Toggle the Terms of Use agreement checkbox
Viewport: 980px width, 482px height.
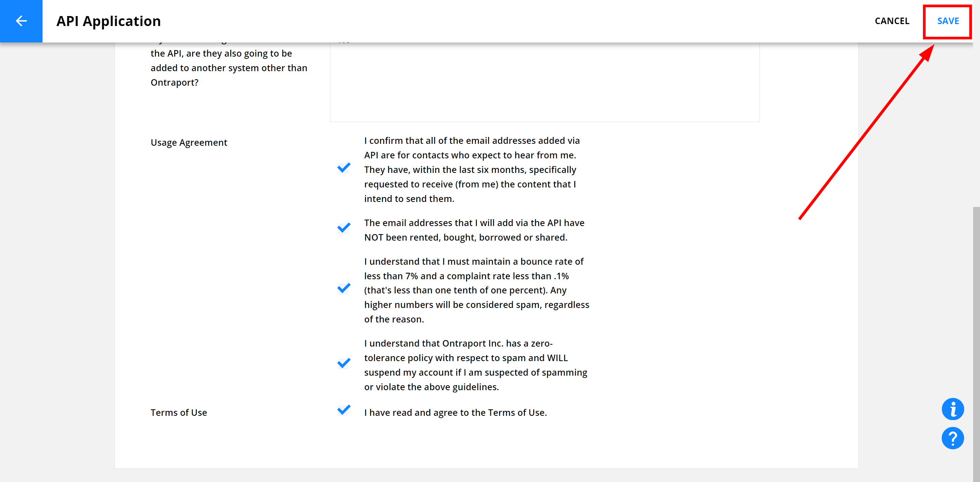tap(344, 410)
